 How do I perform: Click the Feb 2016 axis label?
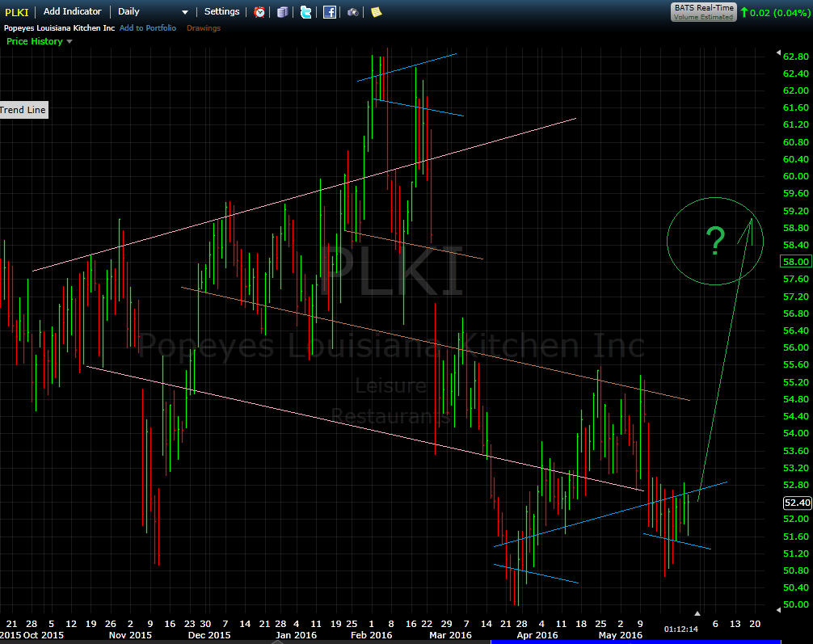point(371,635)
